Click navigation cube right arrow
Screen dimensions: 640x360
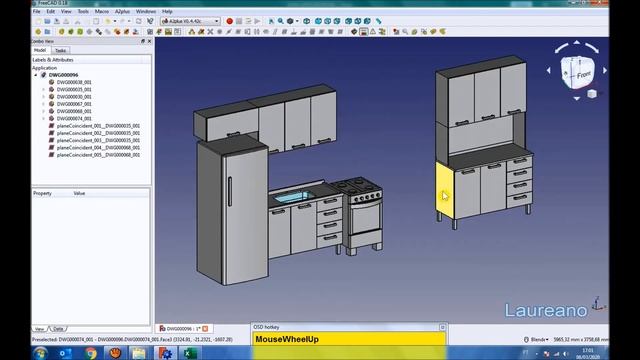pos(605,70)
